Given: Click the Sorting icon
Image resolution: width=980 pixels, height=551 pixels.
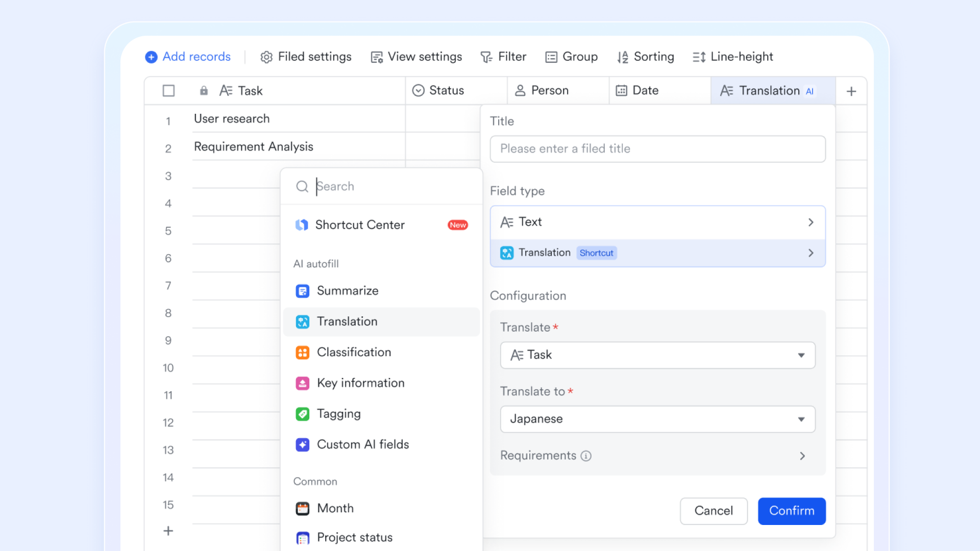Looking at the screenshot, I should [x=623, y=57].
